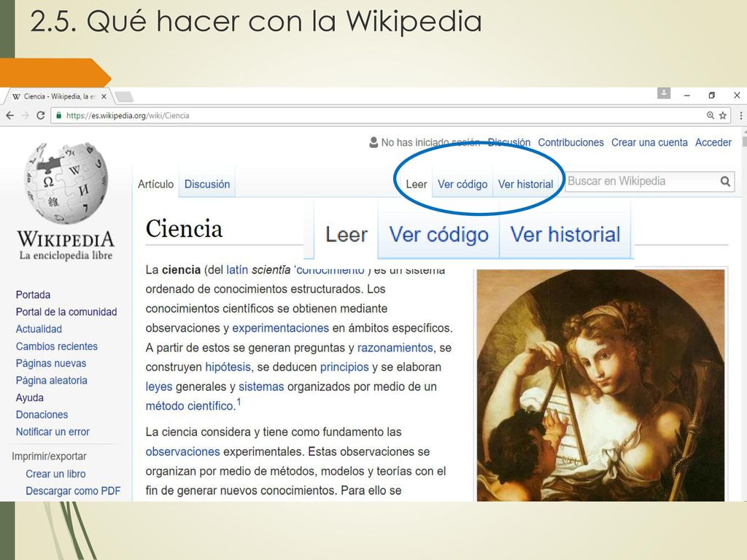Click the enlarged Leer tab
Viewport: 747px width, 560px height.
[347, 235]
